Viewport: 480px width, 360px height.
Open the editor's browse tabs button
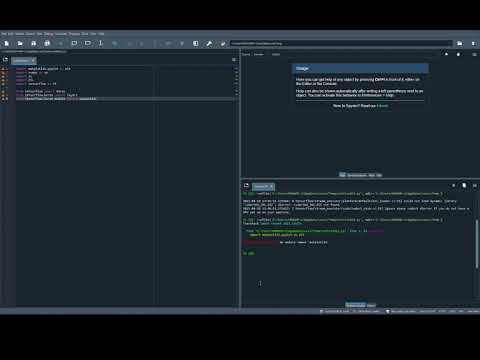[5, 60]
